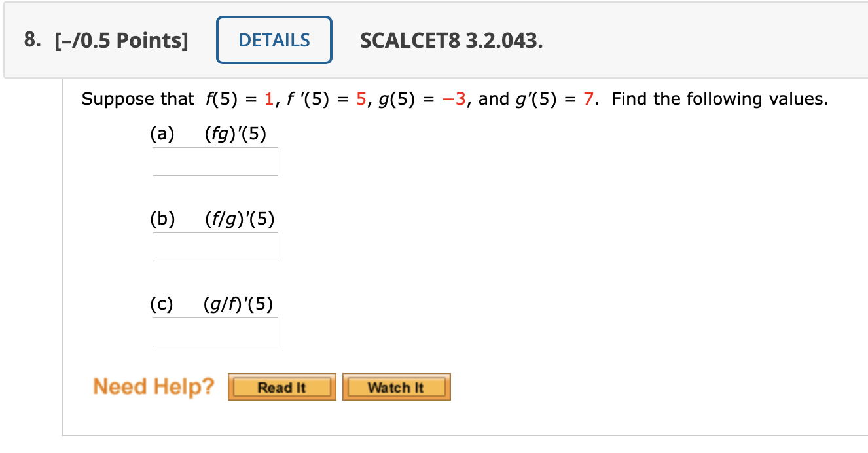Select the answer box for part (b)
868x453 pixels.
point(215,246)
